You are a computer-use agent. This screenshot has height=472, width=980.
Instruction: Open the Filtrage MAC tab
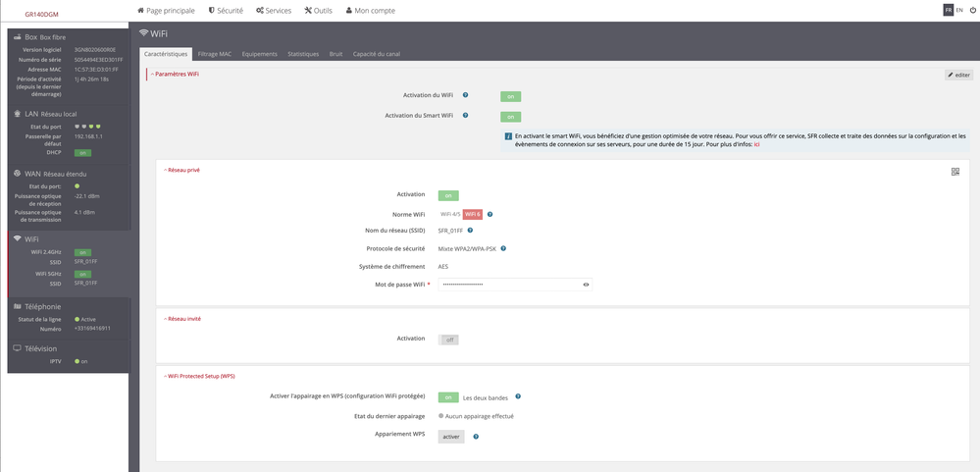pos(215,54)
